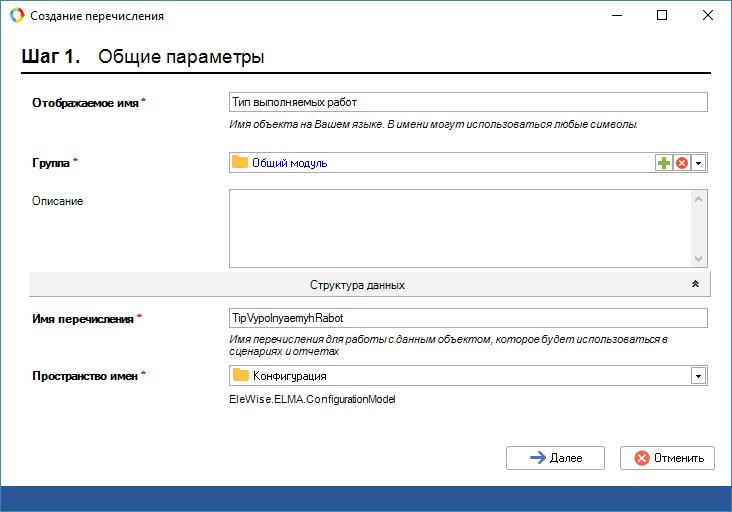Viewport: 732px width, 512px height.
Task: Close the Создание перечисления dialog window
Action: (x=708, y=15)
